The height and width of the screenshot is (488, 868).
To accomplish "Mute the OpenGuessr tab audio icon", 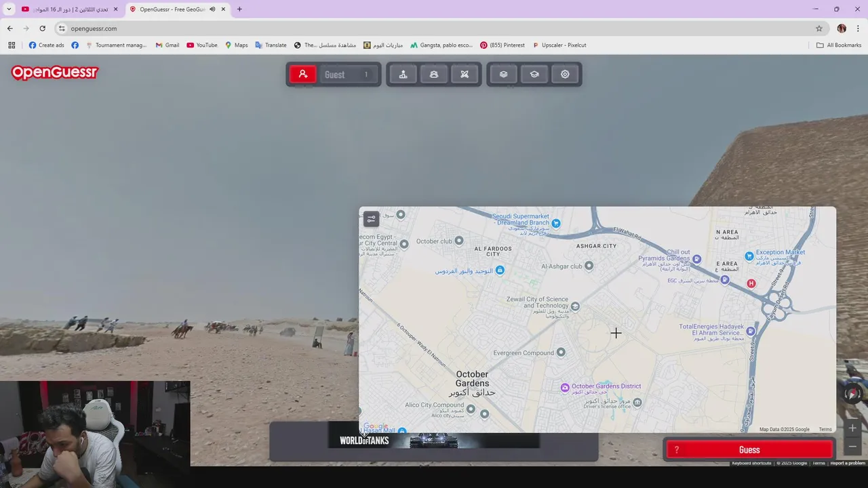I will [212, 9].
